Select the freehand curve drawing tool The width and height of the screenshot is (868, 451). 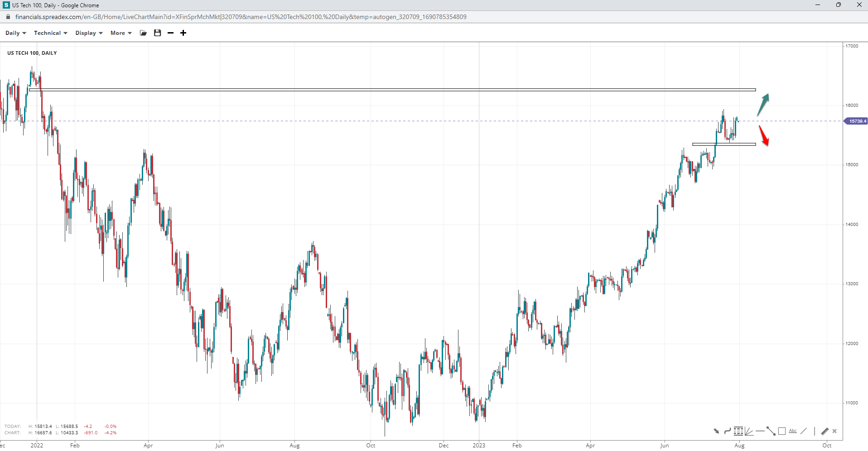click(x=727, y=431)
